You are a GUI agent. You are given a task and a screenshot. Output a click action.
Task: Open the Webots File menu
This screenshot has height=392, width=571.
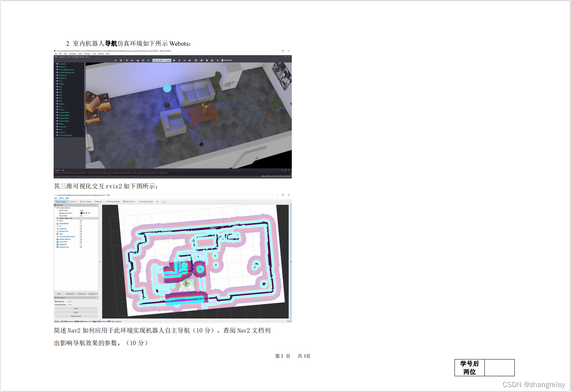coord(56,54)
